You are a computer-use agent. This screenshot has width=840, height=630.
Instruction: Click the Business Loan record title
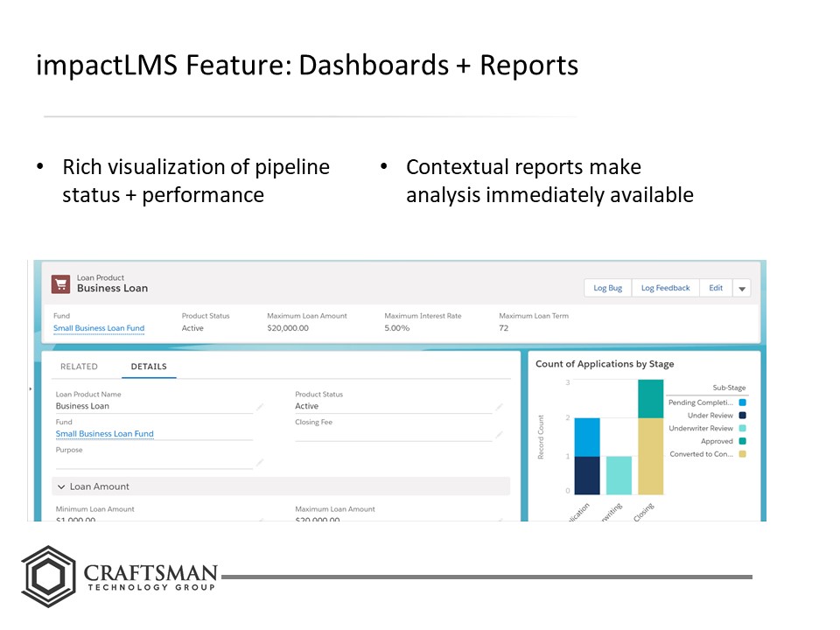[112, 288]
